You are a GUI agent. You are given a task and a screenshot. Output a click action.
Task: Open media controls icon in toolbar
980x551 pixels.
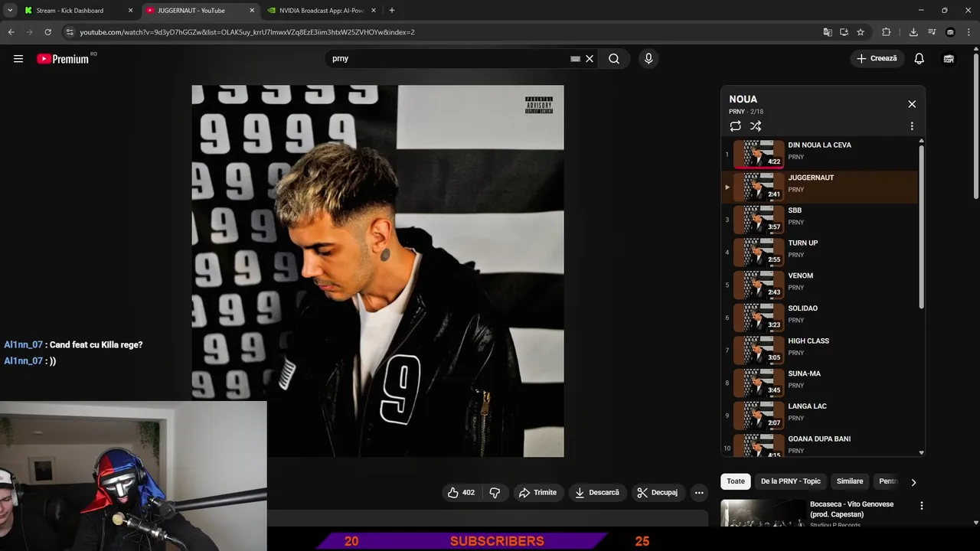932,32
